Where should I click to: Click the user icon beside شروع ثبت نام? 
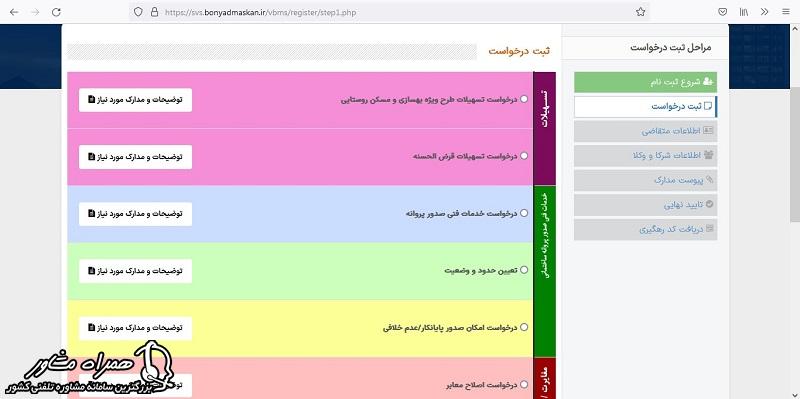click(708, 82)
